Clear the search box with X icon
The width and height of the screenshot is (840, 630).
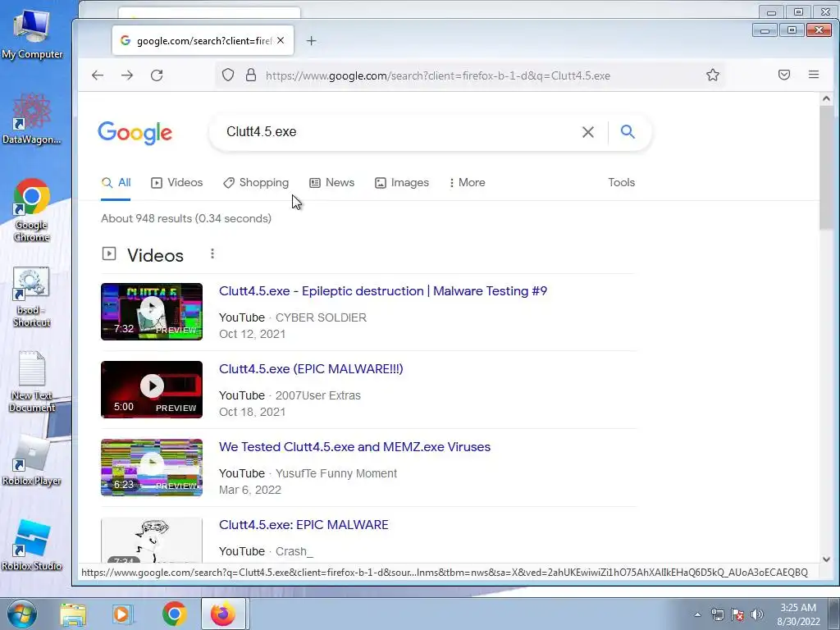tap(587, 132)
